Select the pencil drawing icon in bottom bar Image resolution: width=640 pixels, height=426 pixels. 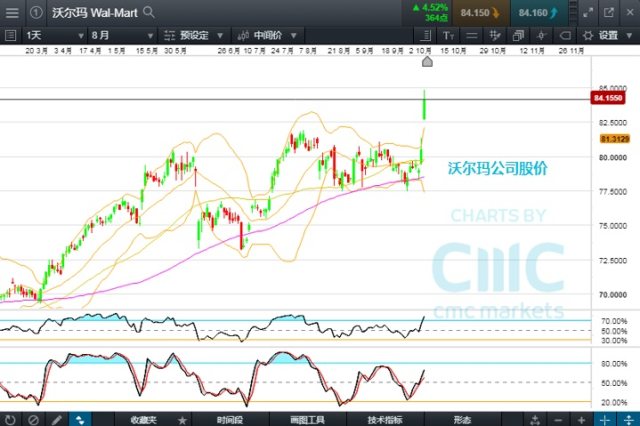point(57,419)
